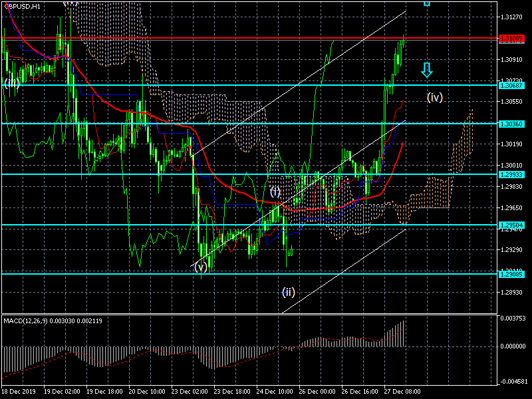532x399 pixels.
Task: Click the cyan 1.30360 price level tag
Action: click(x=511, y=124)
